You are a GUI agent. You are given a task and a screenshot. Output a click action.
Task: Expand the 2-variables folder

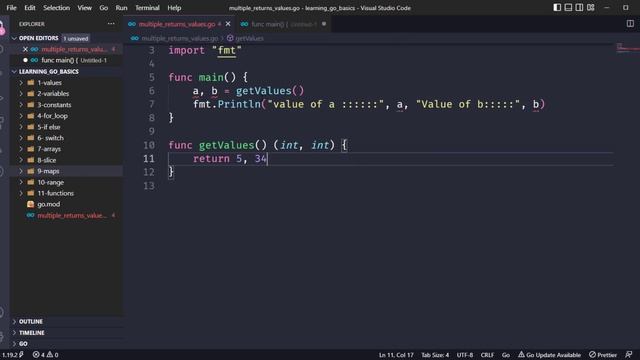(x=53, y=93)
